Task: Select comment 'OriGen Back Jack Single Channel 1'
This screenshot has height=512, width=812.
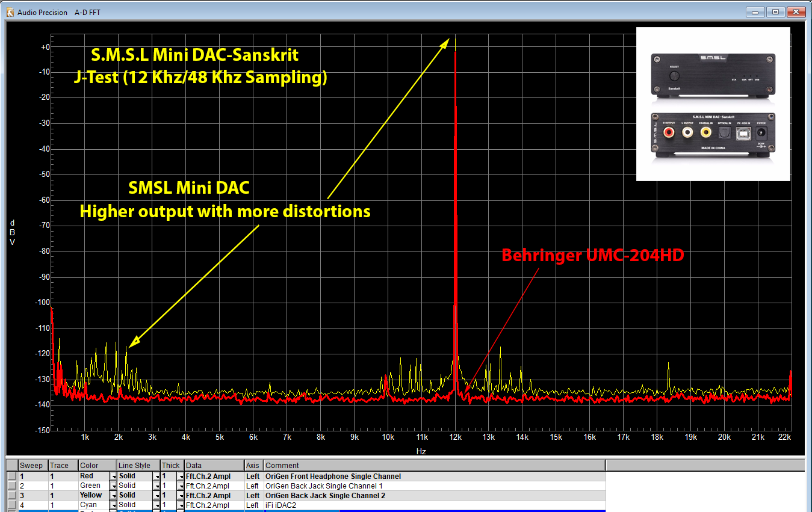Action: click(434, 486)
